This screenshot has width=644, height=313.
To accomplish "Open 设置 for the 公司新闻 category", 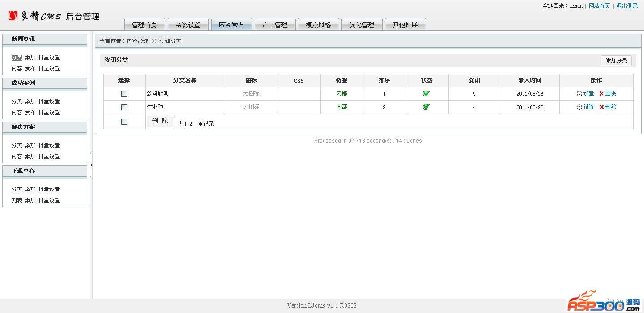I will pyautogui.click(x=588, y=93).
